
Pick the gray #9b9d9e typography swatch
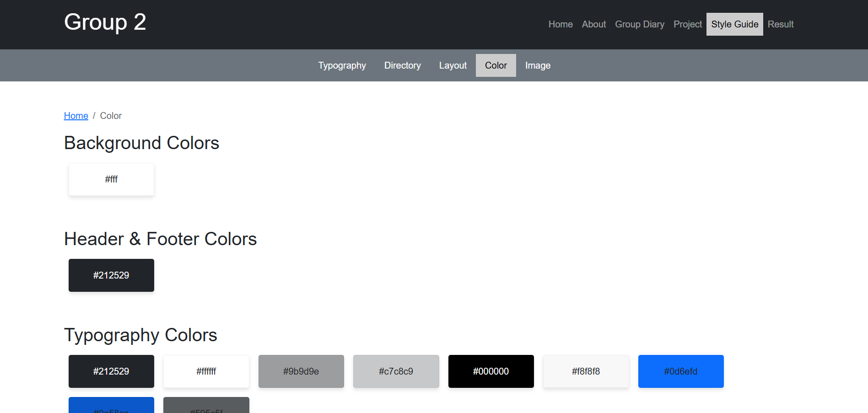(x=301, y=371)
